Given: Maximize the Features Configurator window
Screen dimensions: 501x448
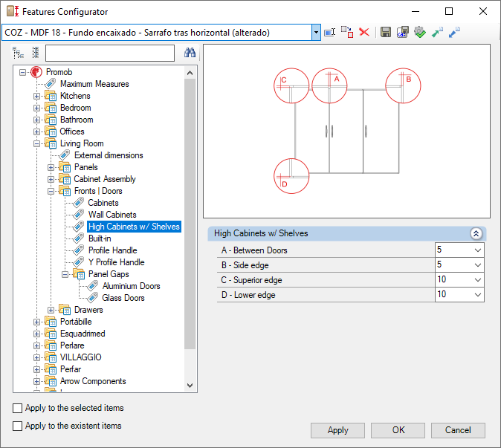Looking at the screenshot, I should pos(449,11).
